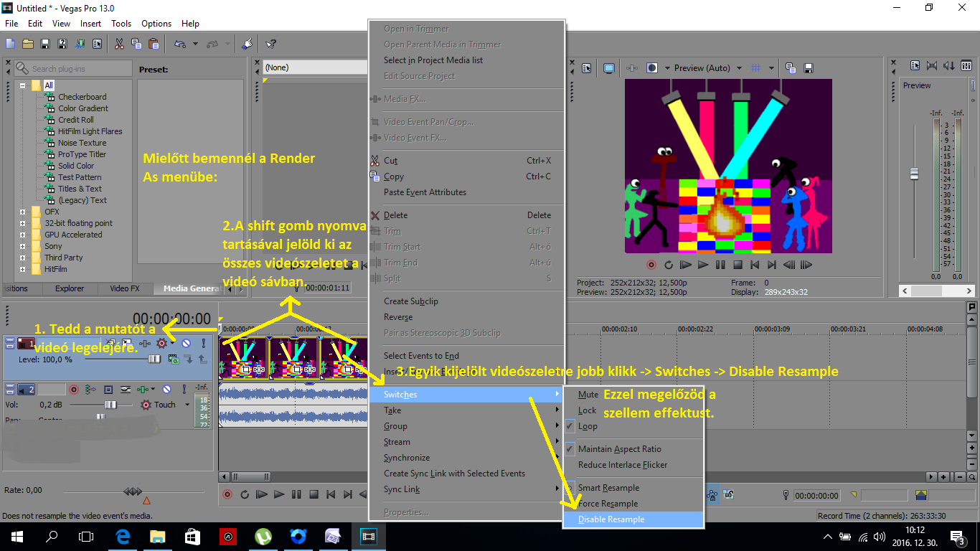
Task: Expand the GPU Accelerated folder
Action: click(23, 235)
